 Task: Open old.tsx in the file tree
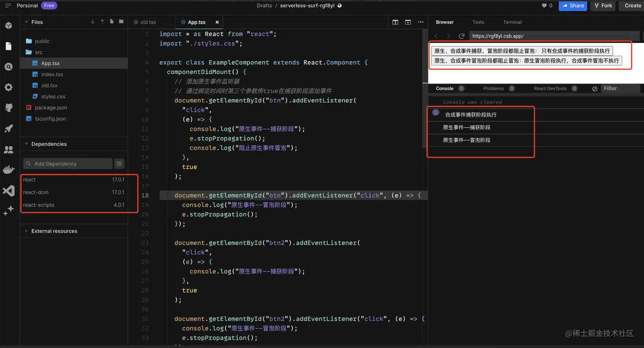coord(74,86)
